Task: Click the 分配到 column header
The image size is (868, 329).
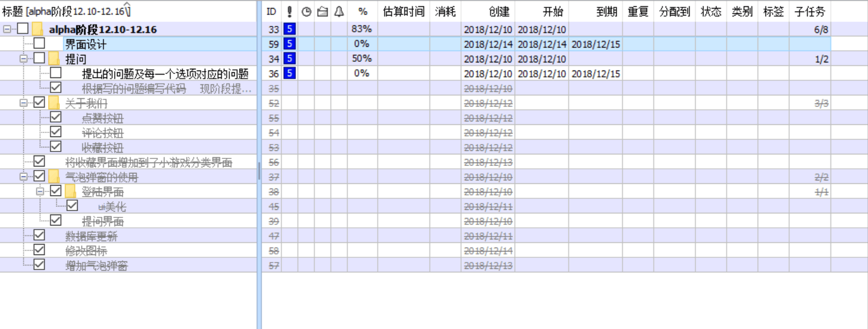Action: 675,12
